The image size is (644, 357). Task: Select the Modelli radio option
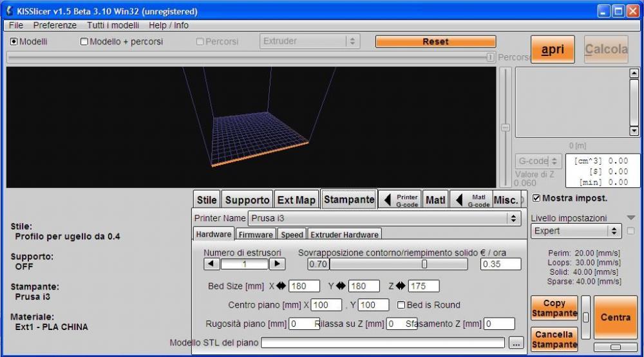(x=14, y=41)
